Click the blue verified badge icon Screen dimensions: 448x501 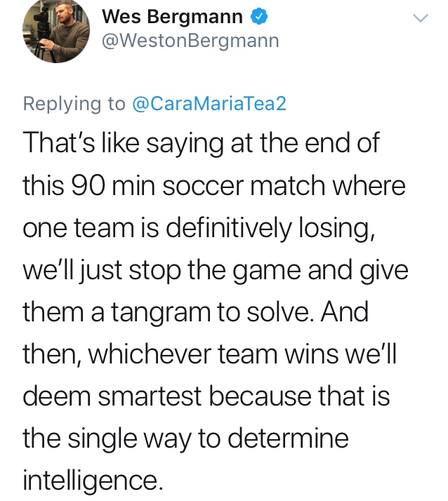click(258, 17)
